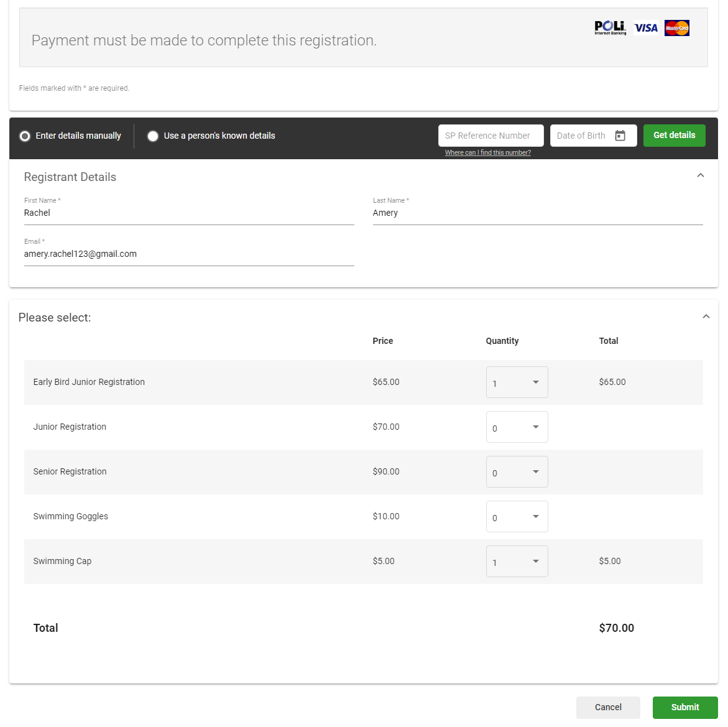This screenshot has height=727, width=728.
Task: Open Swimming Cap quantity dropdown
Action: point(517,561)
